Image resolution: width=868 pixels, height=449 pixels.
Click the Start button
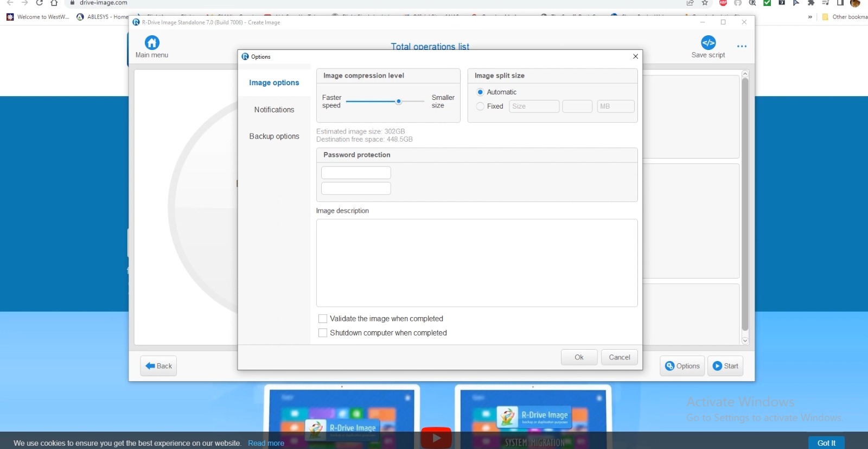[725, 366]
